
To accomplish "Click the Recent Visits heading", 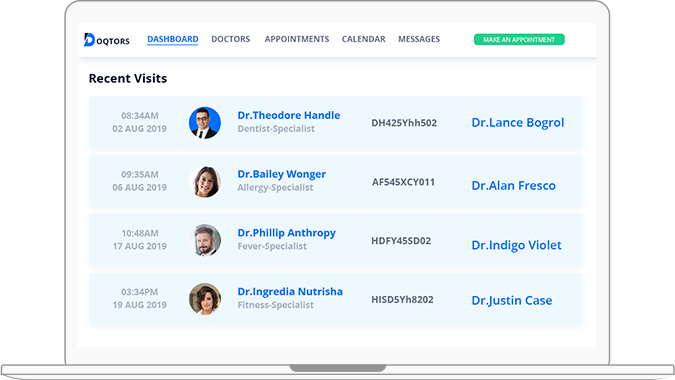I will coord(128,78).
